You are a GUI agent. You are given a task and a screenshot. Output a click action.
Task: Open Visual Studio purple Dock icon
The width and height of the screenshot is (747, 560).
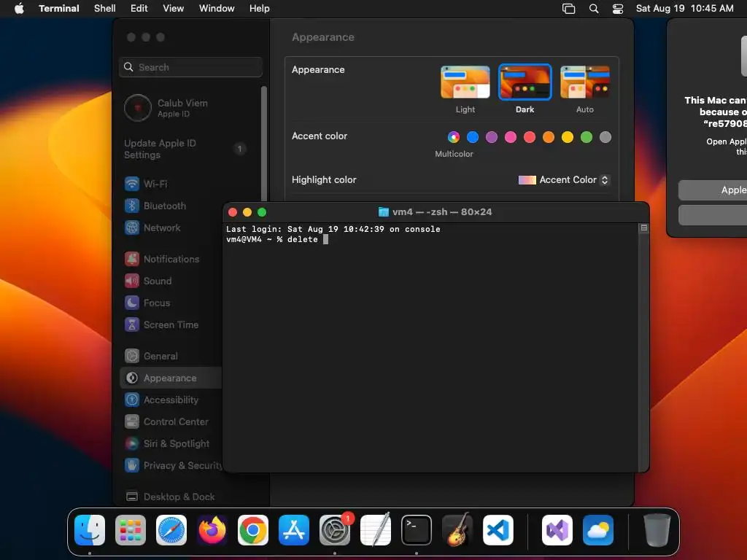557,530
